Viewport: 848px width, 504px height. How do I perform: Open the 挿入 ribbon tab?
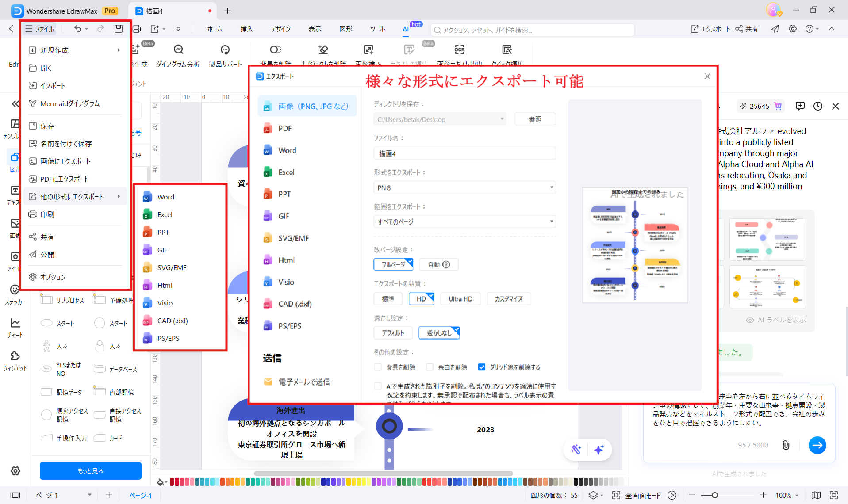[247, 29]
